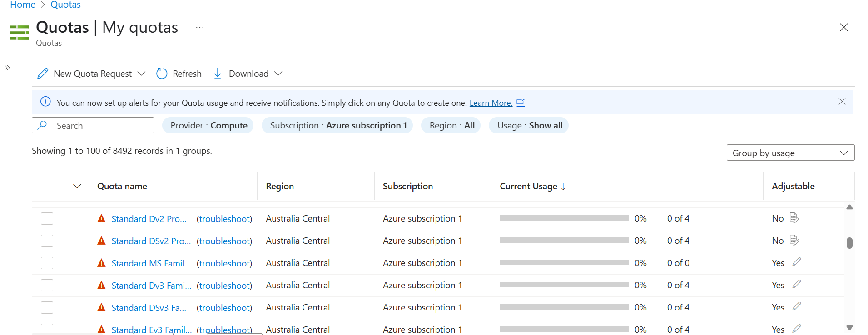Image resolution: width=868 pixels, height=335 pixels.
Task: Click the info icon in the banner
Action: click(x=45, y=102)
